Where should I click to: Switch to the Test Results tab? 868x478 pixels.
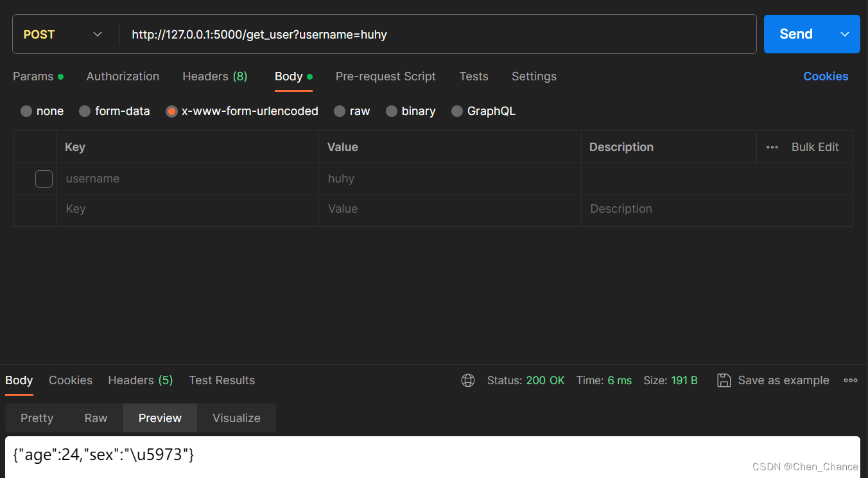(222, 380)
